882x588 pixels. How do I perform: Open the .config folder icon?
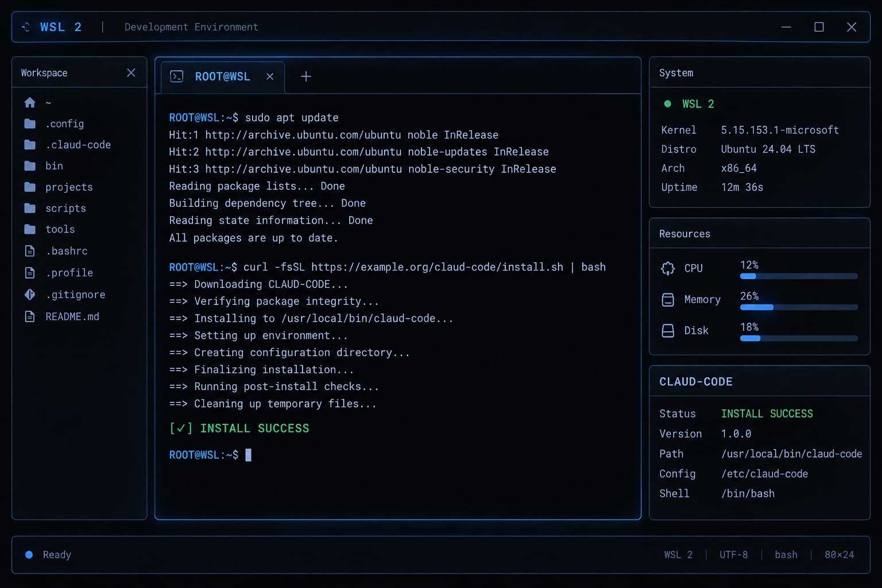(30, 124)
